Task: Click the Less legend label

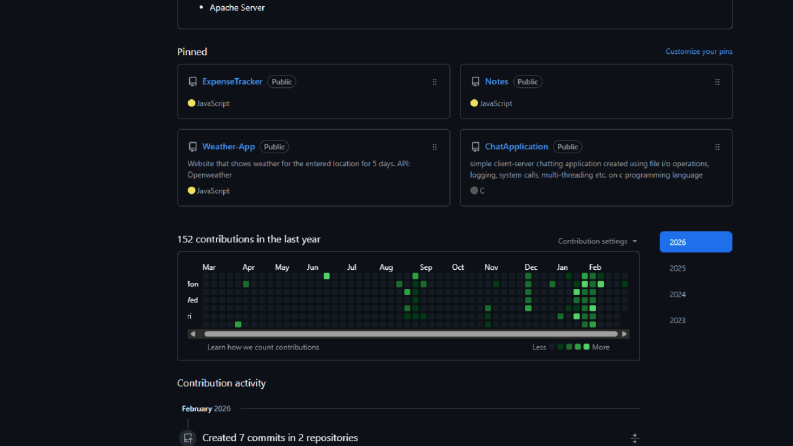Action: pyautogui.click(x=539, y=347)
